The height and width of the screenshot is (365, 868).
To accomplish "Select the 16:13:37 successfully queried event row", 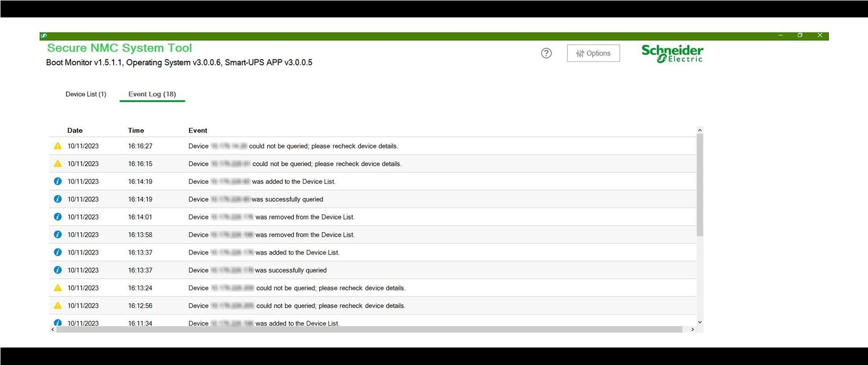I will pyautogui.click(x=373, y=270).
